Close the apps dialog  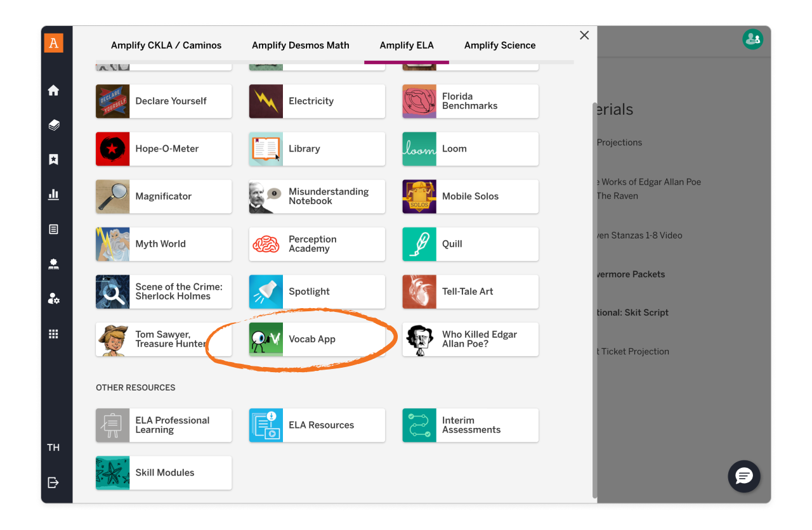click(x=584, y=35)
